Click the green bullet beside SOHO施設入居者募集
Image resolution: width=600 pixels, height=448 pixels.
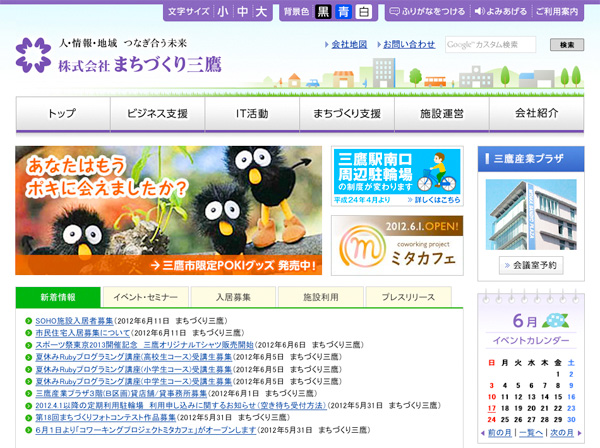[x=28, y=321]
